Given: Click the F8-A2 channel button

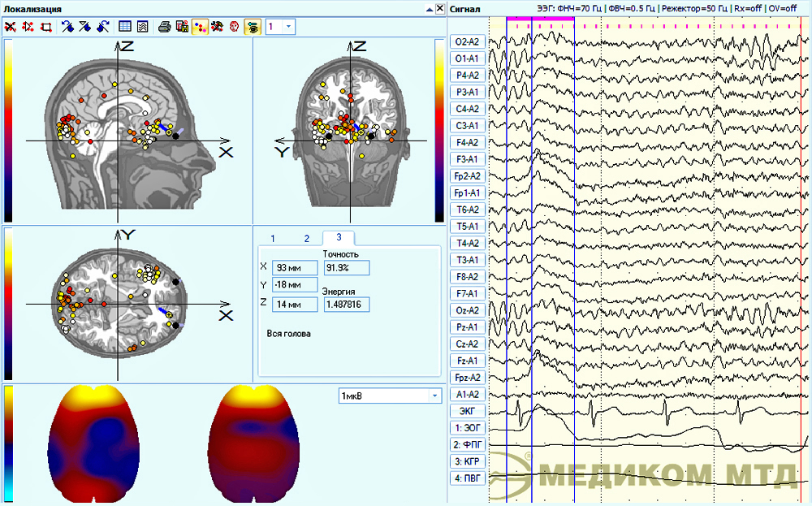Looking at the screenshot, I should coord(468,277).
